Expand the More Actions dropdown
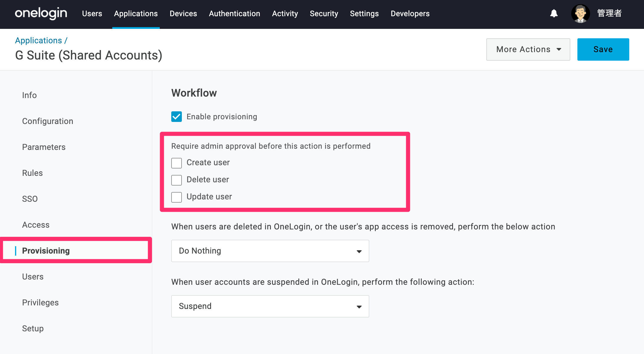The image size is (644, 354). [528, 49]
